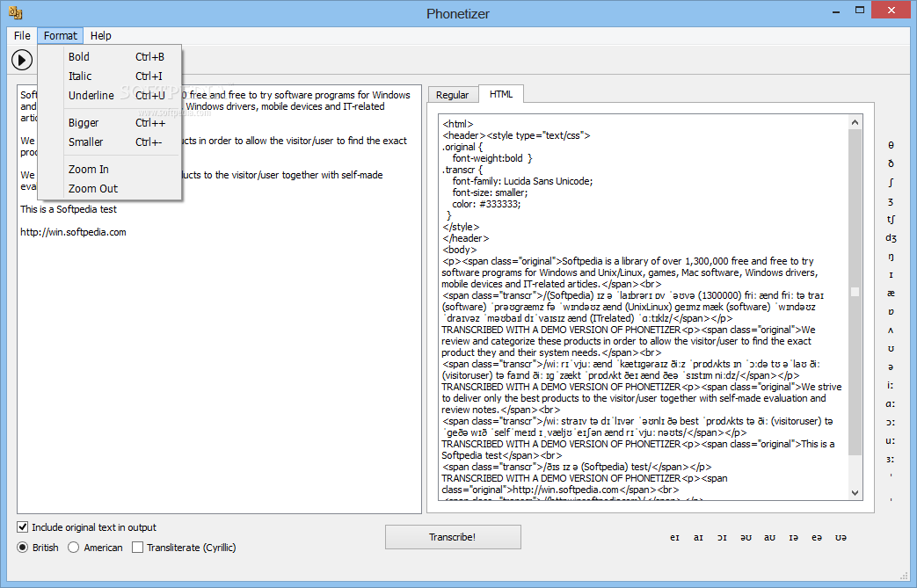Insert the ð phonetic symbol

(891, 163)
